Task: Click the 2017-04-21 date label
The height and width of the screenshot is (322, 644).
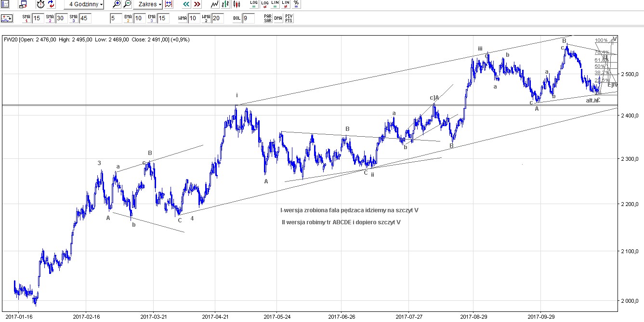Action: [215, 317]
